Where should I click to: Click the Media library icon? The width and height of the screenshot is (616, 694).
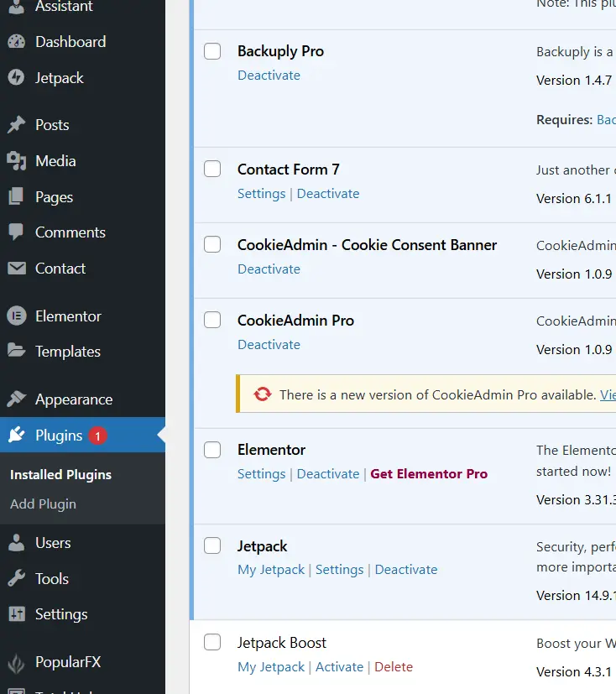coord(17,160)
